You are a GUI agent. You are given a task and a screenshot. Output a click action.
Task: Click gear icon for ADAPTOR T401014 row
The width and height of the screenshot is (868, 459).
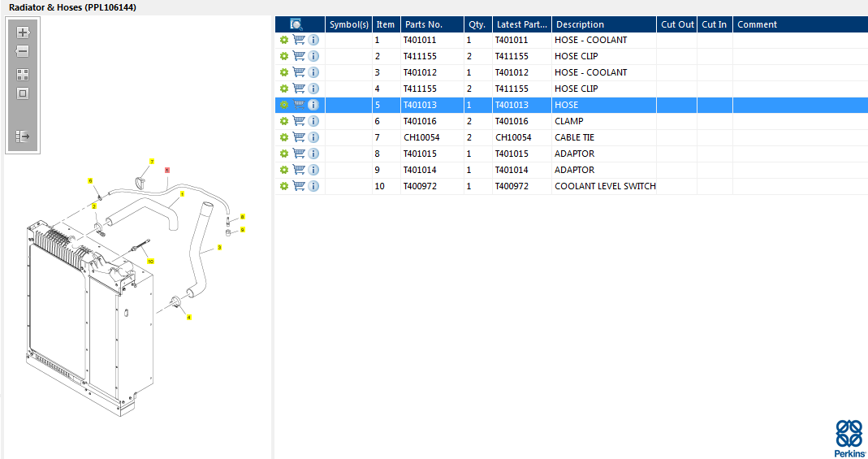284,170
